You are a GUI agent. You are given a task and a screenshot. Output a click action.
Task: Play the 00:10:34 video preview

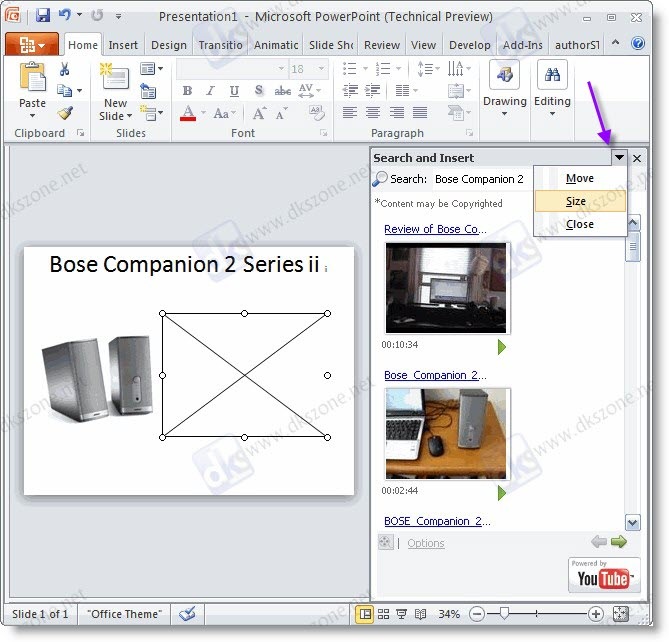[x=502, y=347]
